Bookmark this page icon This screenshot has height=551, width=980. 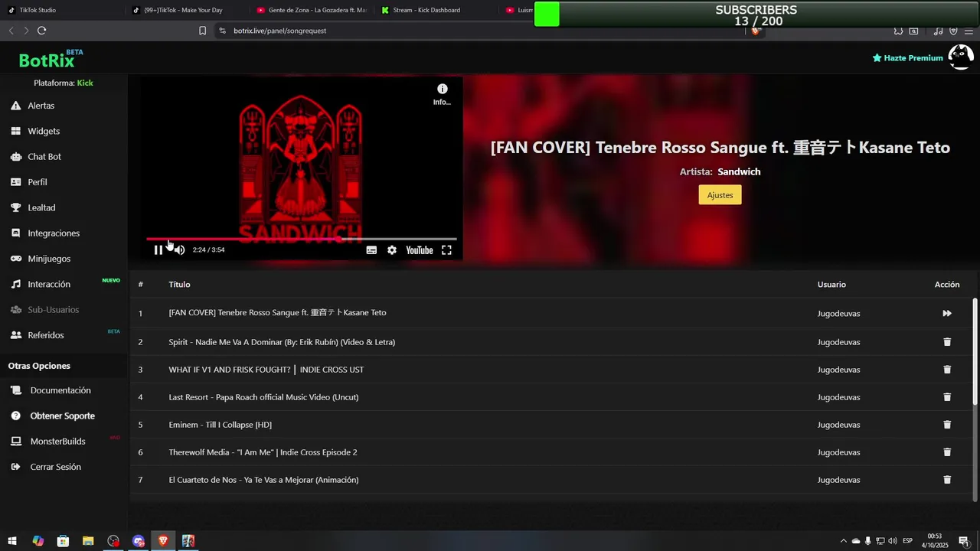(202, 31)
